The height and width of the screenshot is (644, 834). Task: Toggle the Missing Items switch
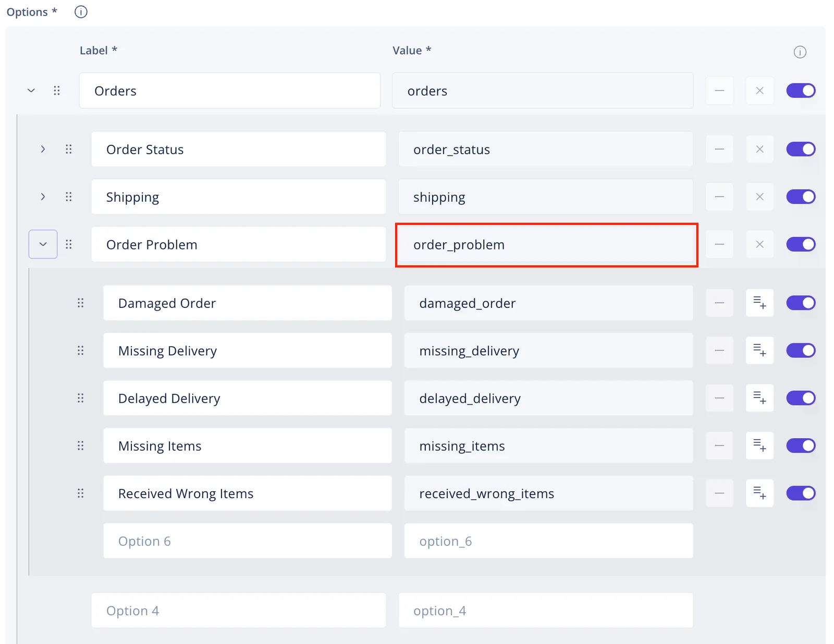pyautogui.click(x=801, y=445)
